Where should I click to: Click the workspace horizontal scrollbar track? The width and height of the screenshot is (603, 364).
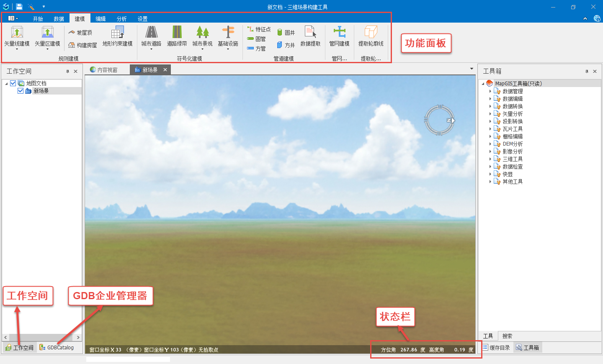pyautogui.click(x=42, y=337)
